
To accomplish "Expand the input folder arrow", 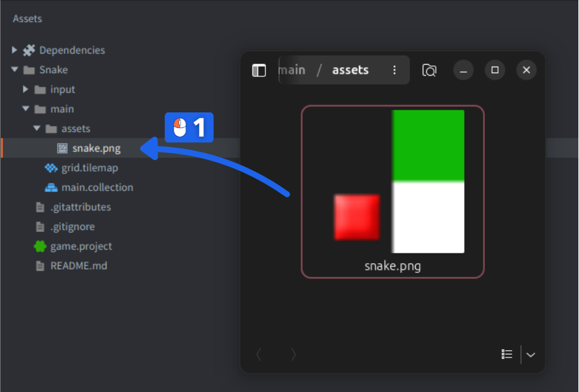I will click(25, 90).
